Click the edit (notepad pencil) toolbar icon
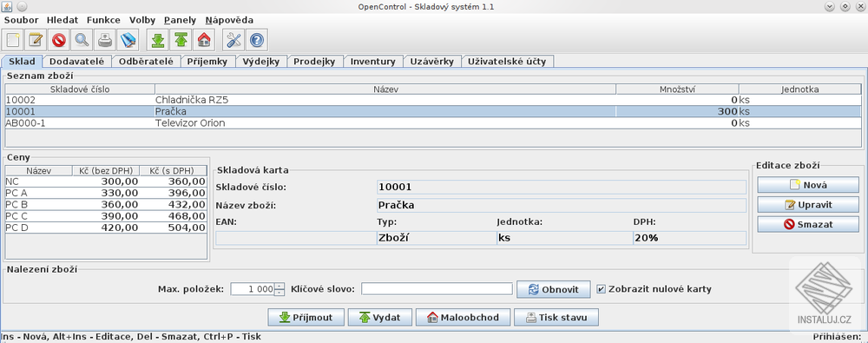The image size is (868, 343). coord(36,41)
